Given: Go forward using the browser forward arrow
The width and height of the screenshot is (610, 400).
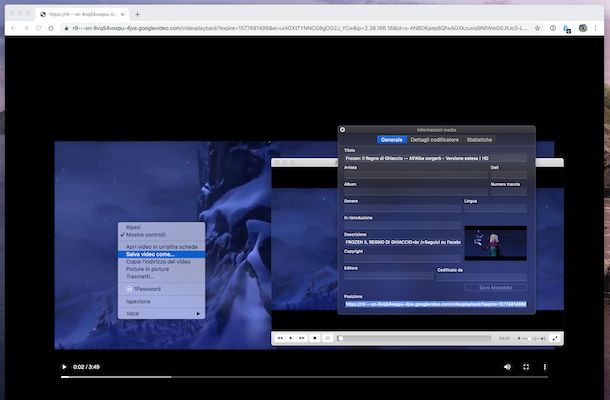Looking at the screenshot, I should (x=26, y=28).
